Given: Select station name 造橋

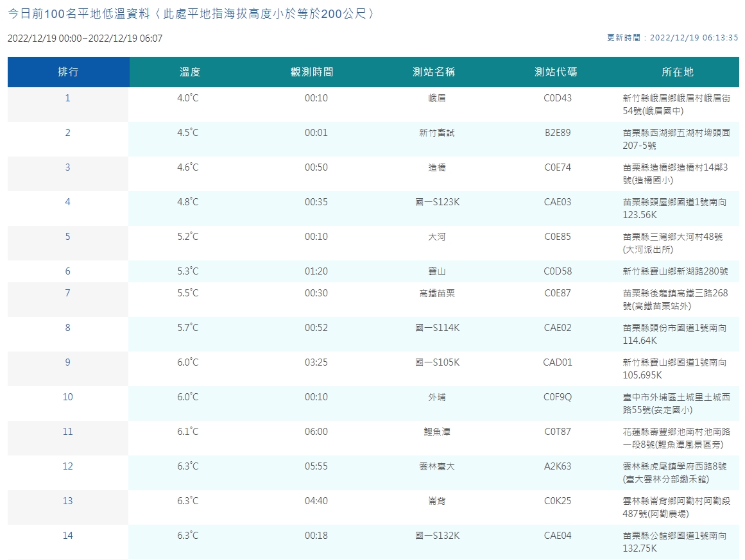Looking at the screenshot, I should pyautogui.click(x=437, y=167).
